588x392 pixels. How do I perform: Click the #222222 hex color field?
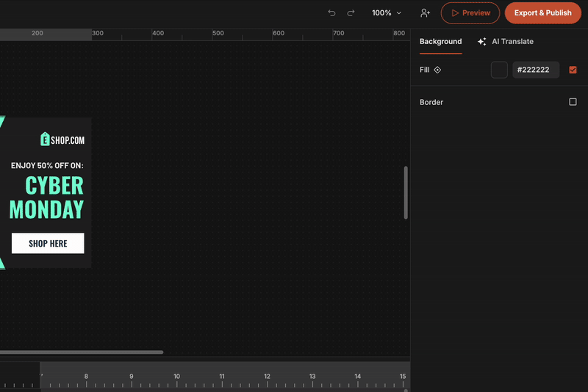click(535, 70)
